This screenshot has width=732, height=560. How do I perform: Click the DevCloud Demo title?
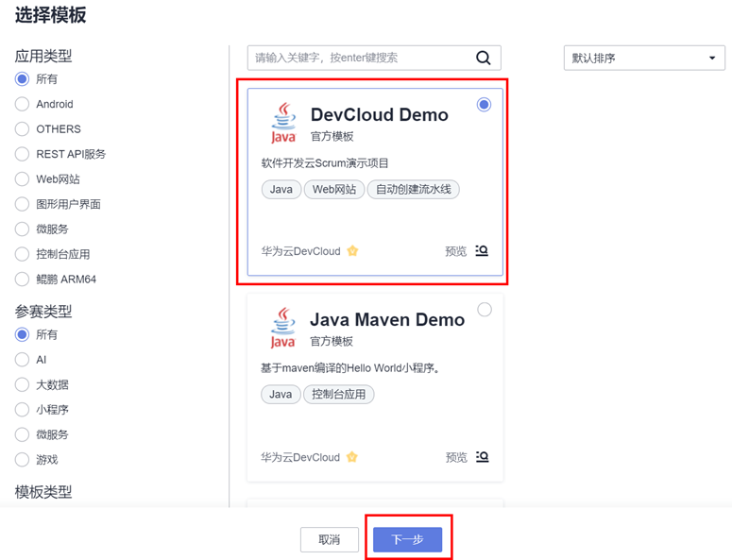click(x=380, y=115)
